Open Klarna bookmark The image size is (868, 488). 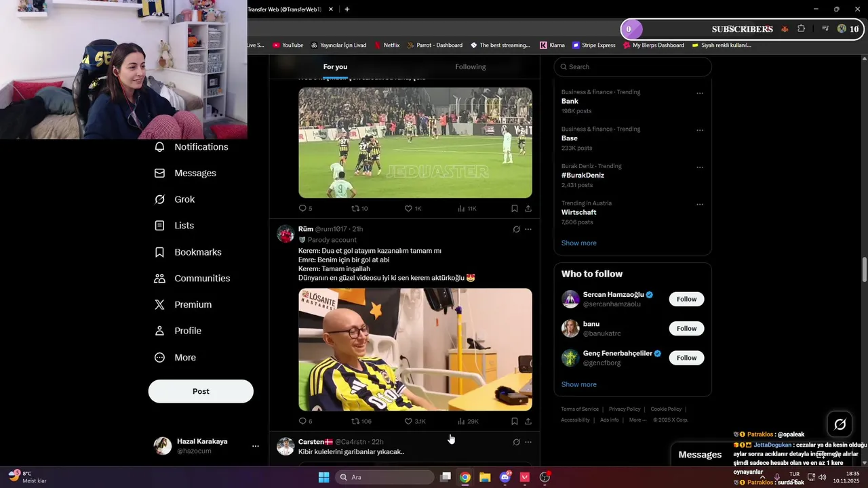pyautogui.click(x=552, y=45)
